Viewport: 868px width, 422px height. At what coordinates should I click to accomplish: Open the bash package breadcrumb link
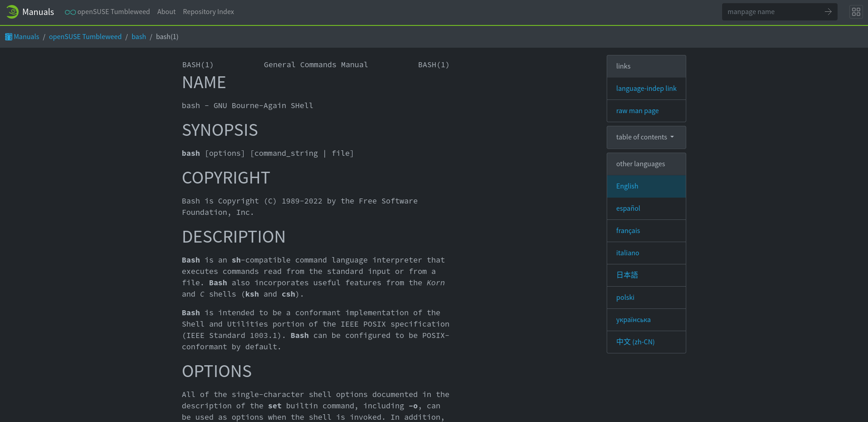point(139,36)
